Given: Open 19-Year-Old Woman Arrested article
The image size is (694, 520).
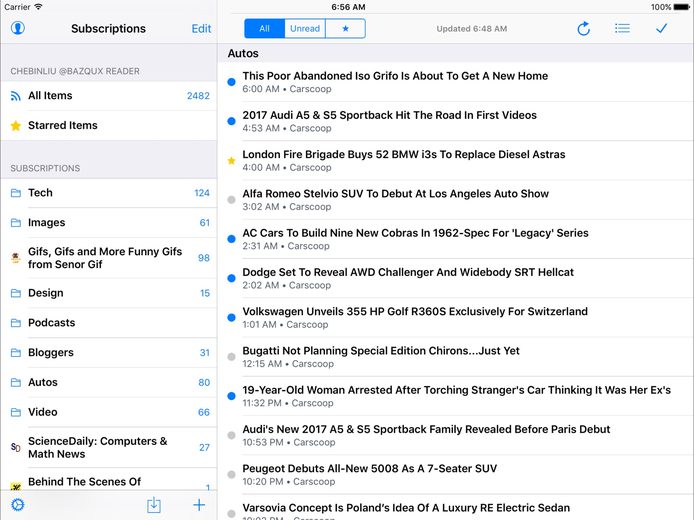Looking at the screenshot, I should [x=456, y=396].
